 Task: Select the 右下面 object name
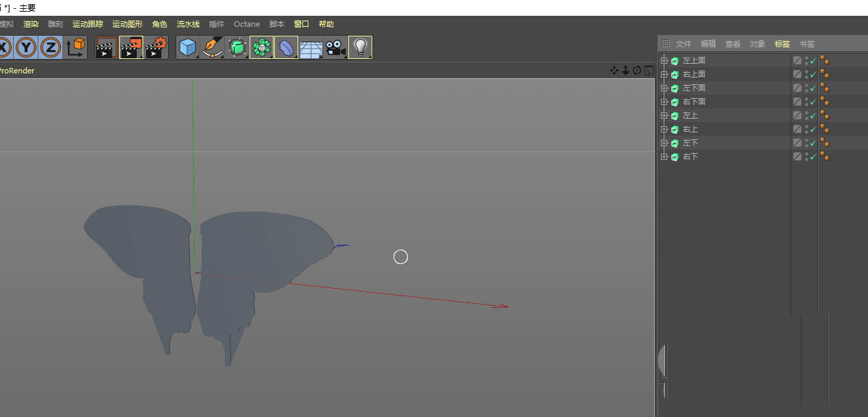click(x=694, y=102)
